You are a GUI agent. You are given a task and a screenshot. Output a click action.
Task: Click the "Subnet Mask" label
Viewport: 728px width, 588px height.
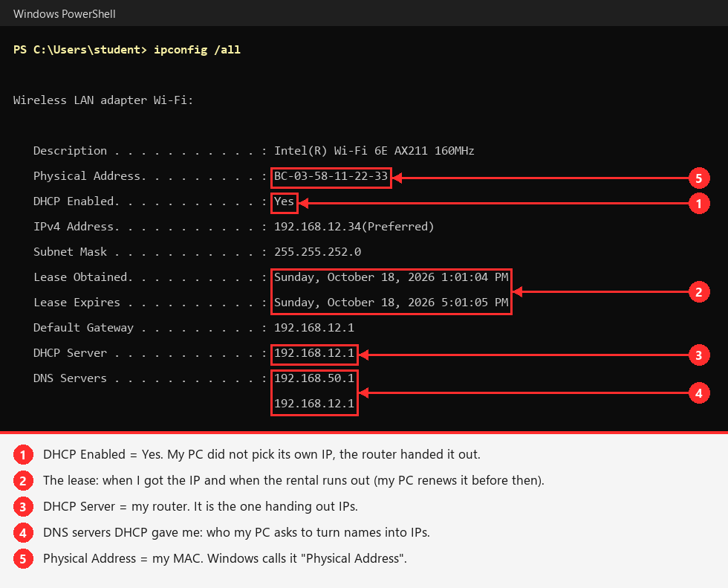tap(70, 252)
